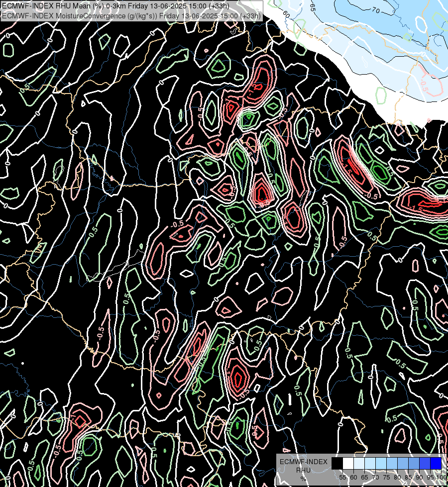Click the '75' tick label in the legend
The height and width of the screenshot is (487, 448).
coord(386,478)
